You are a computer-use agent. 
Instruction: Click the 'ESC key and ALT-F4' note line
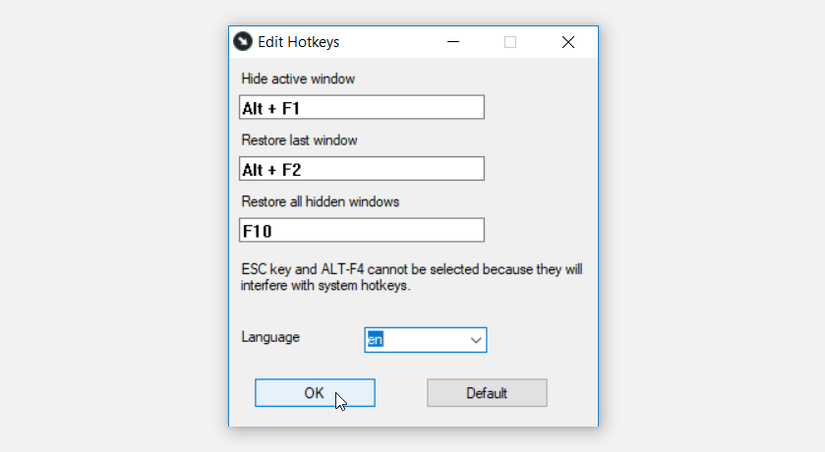click(411, 270)
